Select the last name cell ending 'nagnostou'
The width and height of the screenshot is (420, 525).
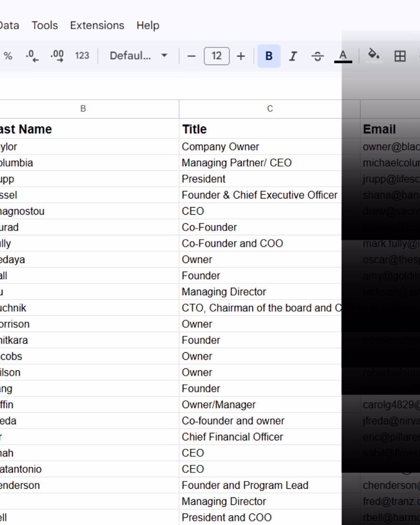89,211
